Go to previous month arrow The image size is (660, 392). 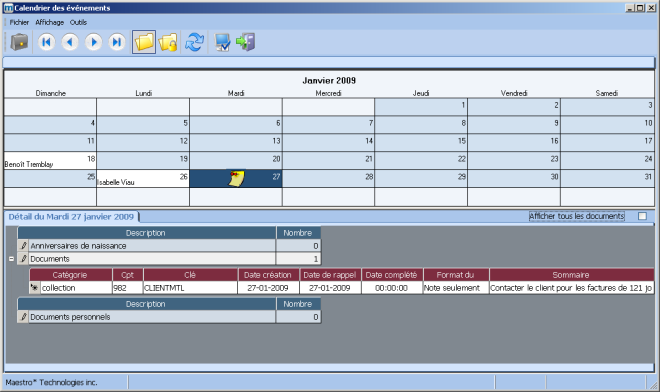pos(70,42)
